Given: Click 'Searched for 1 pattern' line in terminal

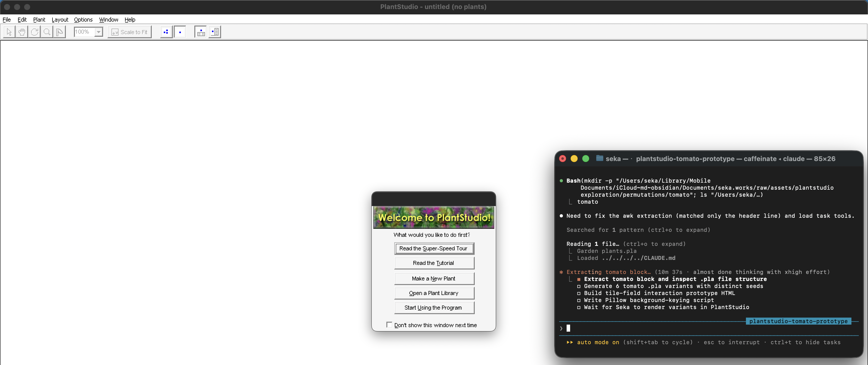Looking at the screenshot, I should click(638, 230).
